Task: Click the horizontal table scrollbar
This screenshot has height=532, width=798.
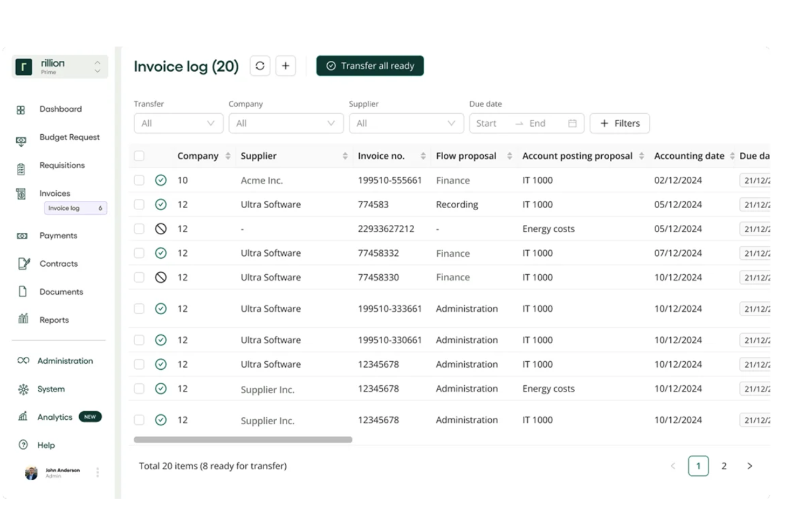Action: (243, 440)
